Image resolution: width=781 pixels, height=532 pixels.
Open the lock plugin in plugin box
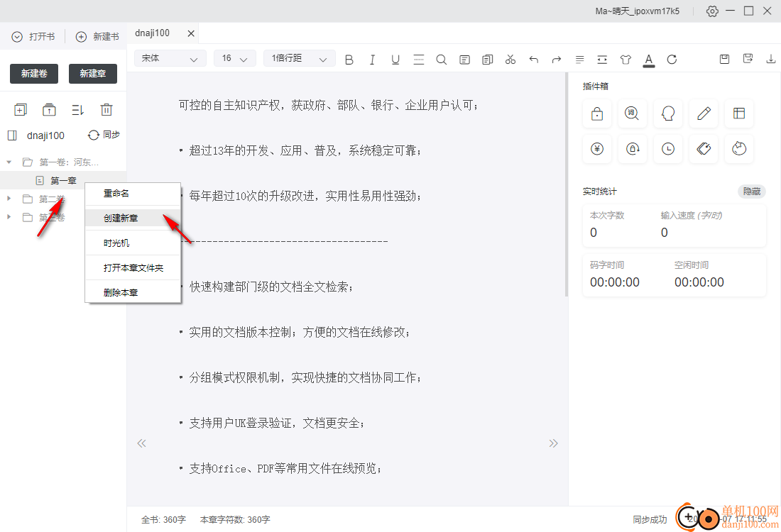click(x=596, y=113)
